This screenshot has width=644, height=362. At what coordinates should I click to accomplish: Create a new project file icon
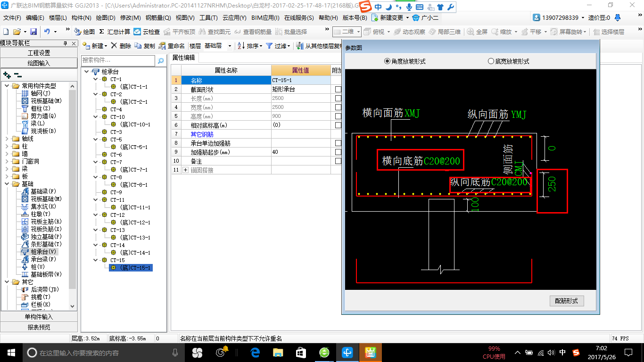[6, 32]
